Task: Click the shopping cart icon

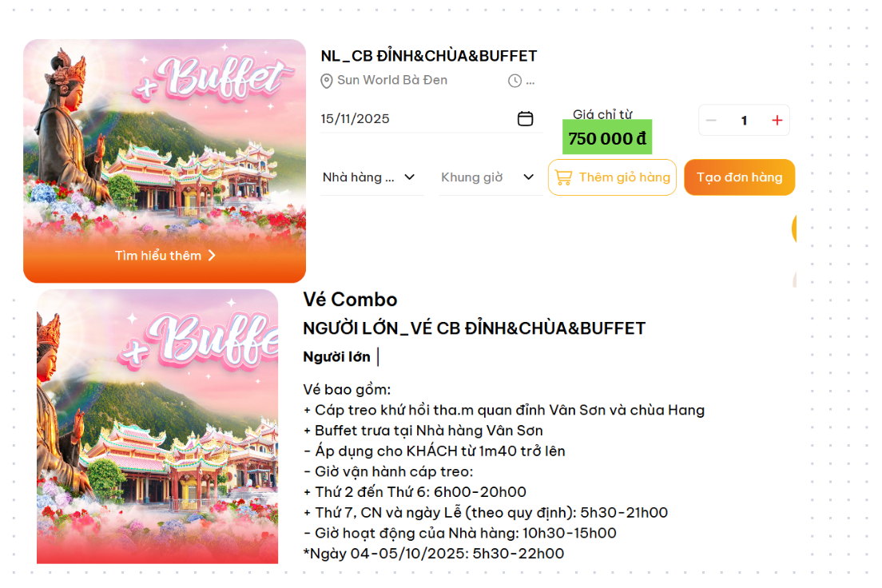Action: coord(563,178)
